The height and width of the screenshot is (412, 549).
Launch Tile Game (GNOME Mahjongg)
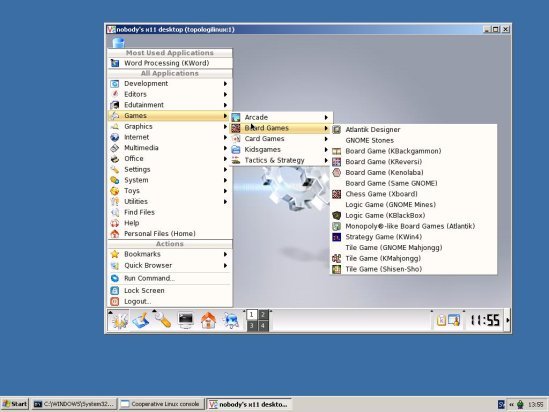414,248
